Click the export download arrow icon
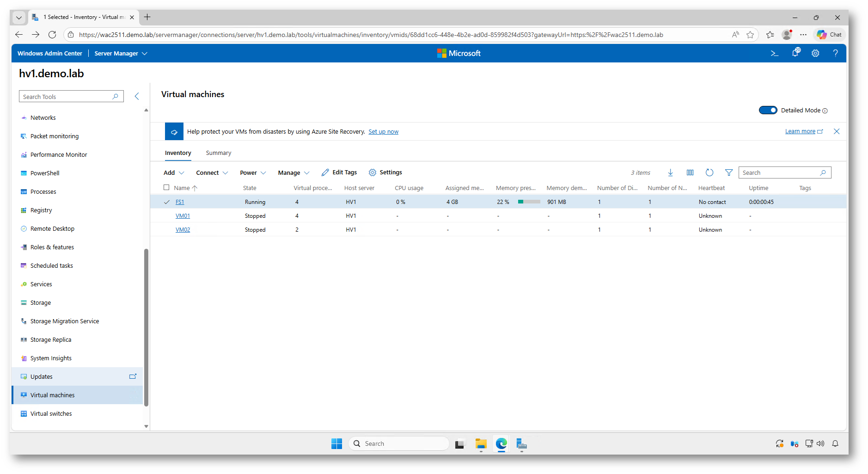Image resolution: width=868 pixels, height=474 pixels. click(x=670, y=172)
